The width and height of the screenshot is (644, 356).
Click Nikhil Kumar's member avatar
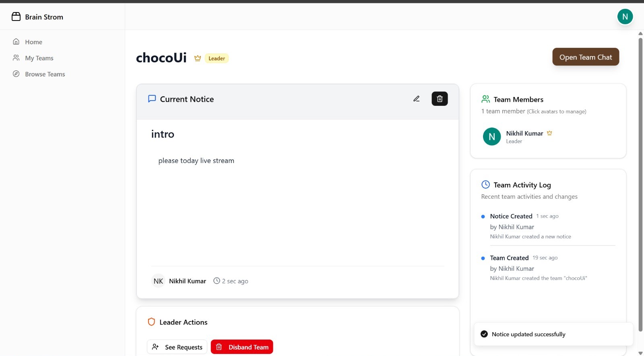(491, 137)
